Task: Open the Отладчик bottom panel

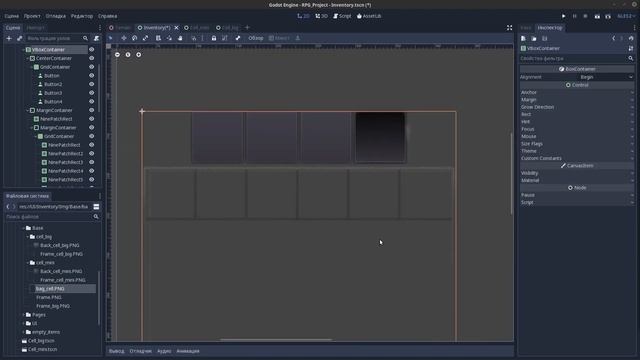Action: pyautogui.click(x=140, y=351)
